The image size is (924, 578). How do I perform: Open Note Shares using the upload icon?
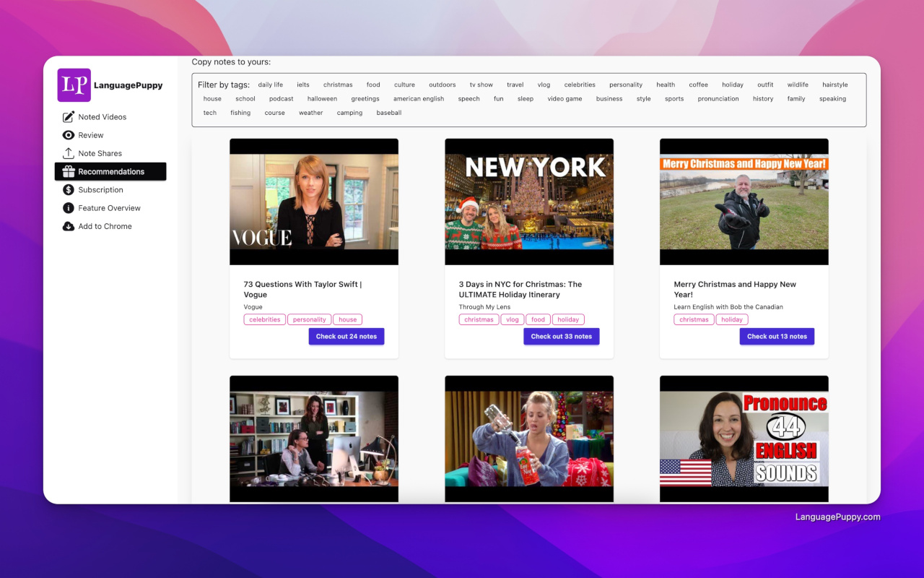69,153
